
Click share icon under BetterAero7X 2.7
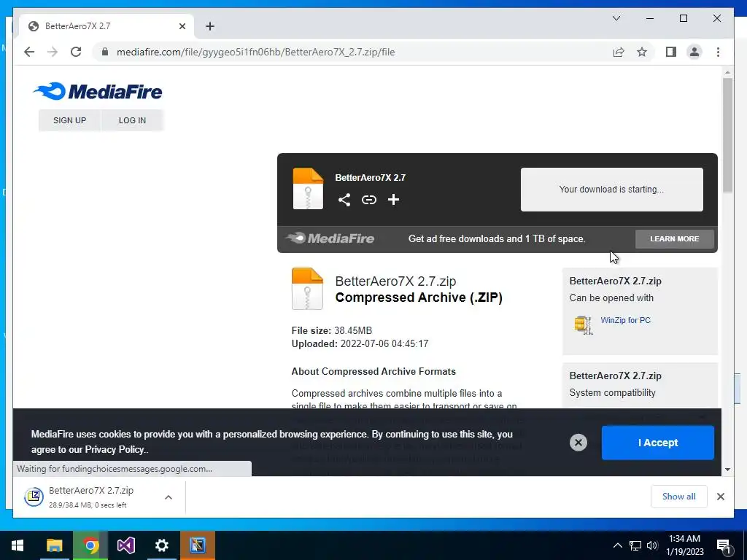(344, 200)
